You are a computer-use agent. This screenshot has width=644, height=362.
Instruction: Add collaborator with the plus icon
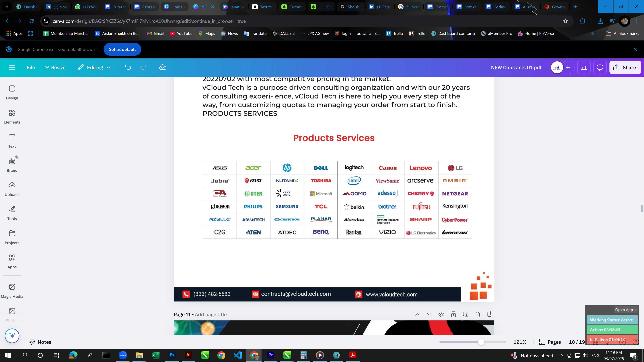[x=568, y=67]
